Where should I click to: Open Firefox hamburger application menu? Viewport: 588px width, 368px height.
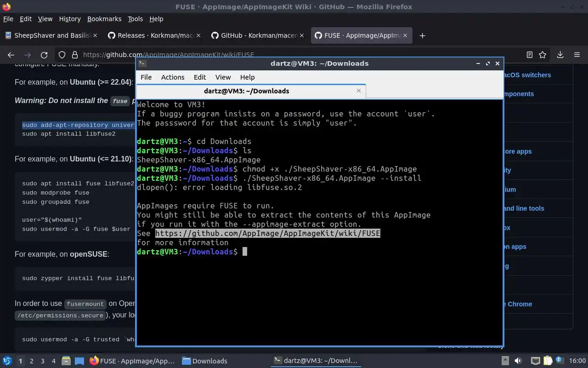tap(577, 55)
